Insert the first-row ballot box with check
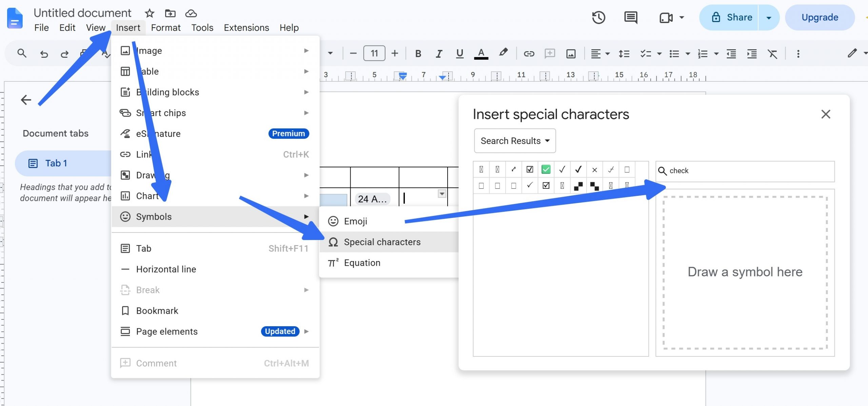 (530, 169)
